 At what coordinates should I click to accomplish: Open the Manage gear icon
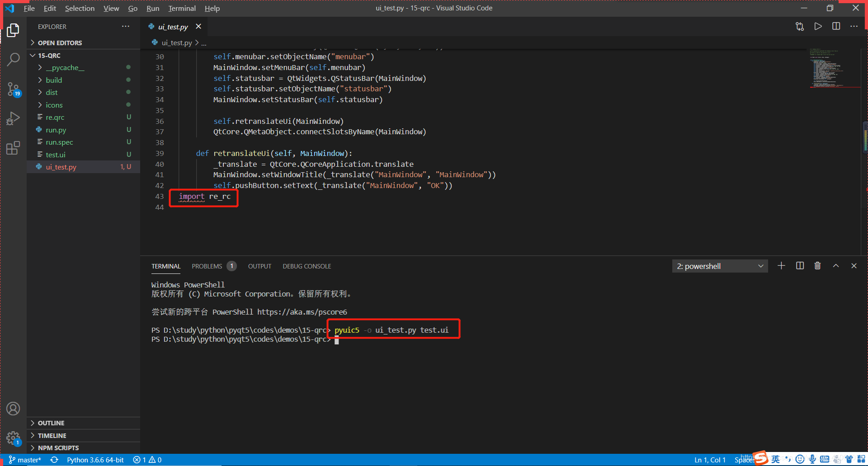(x=13, y=438)
